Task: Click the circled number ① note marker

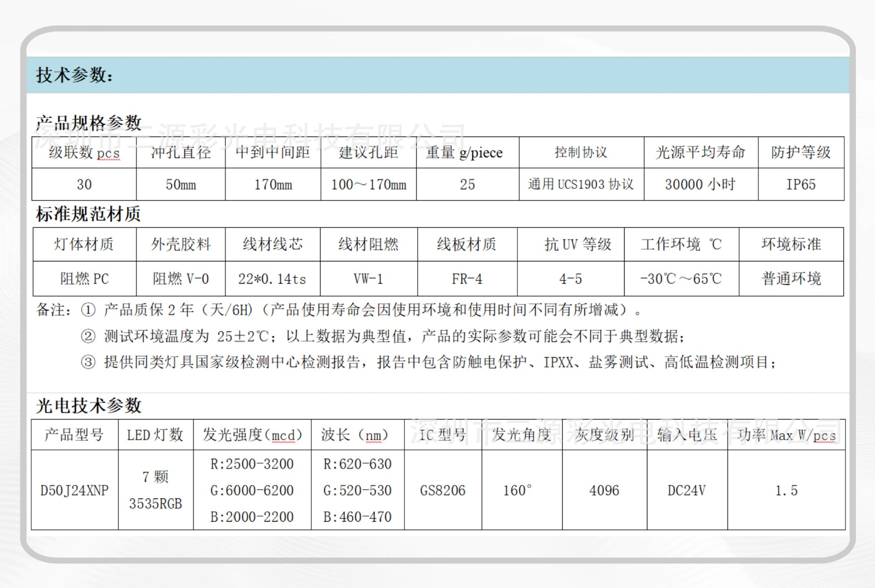Action: [x=88, y=310]
